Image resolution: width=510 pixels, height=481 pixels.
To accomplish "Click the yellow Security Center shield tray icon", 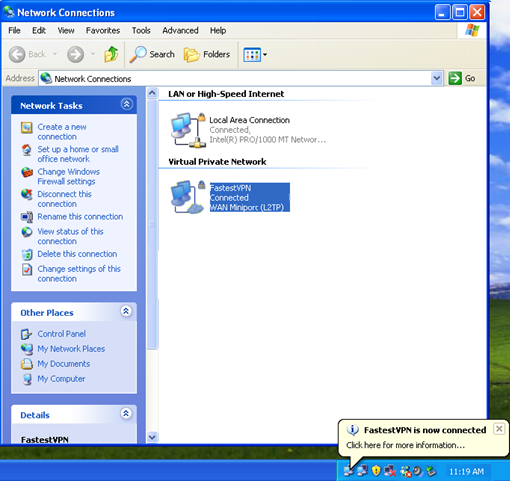I will coord(376,471).
